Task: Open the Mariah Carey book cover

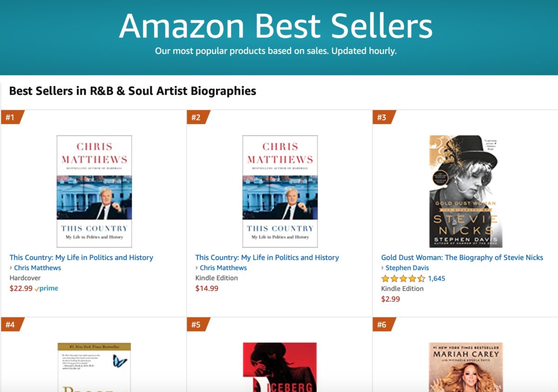Action: 466,367
